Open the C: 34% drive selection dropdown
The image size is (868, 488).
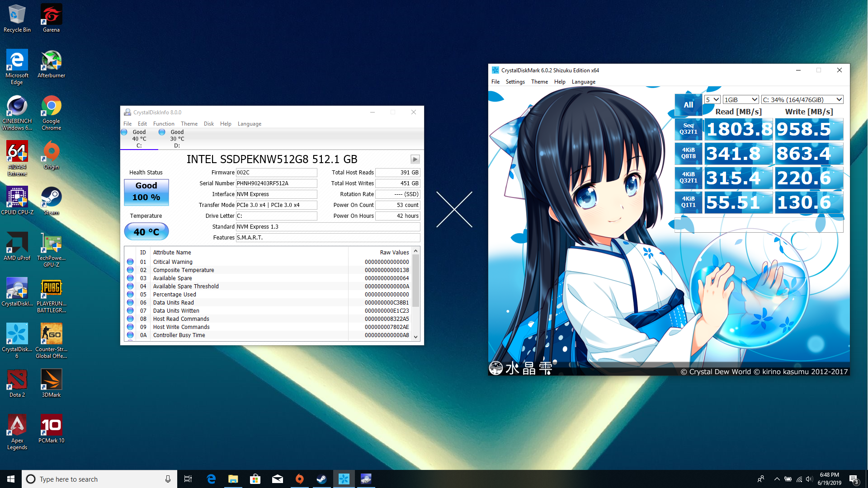point(802,99)
